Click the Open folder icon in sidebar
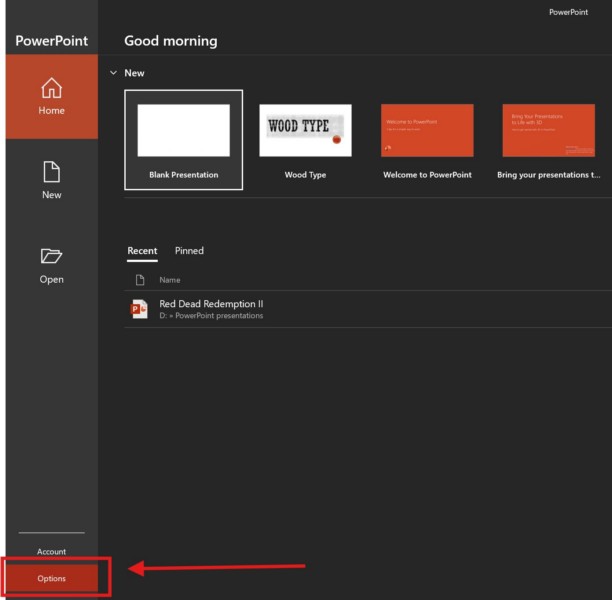This screenshot has width=612, height=600. tap(51, 257)
